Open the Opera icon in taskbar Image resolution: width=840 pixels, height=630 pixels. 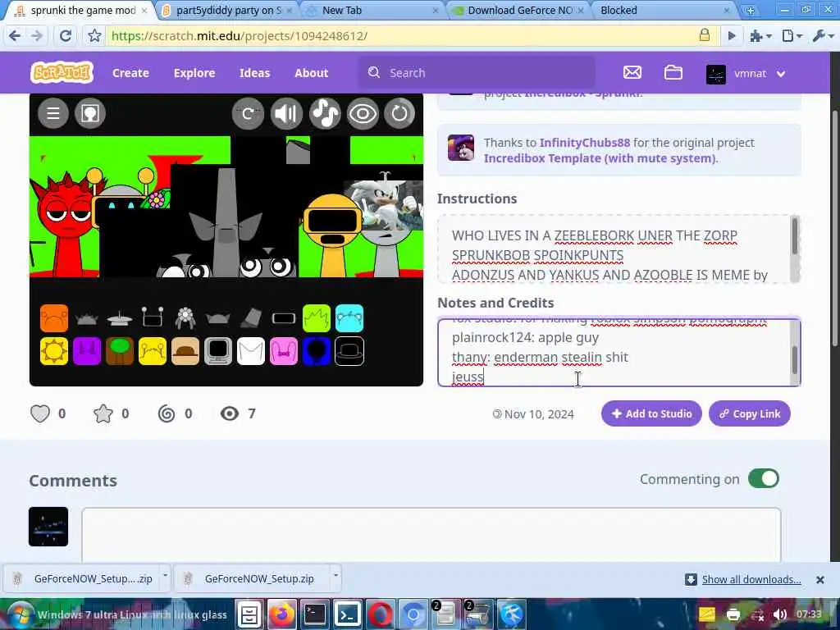[x=380, y=614]
